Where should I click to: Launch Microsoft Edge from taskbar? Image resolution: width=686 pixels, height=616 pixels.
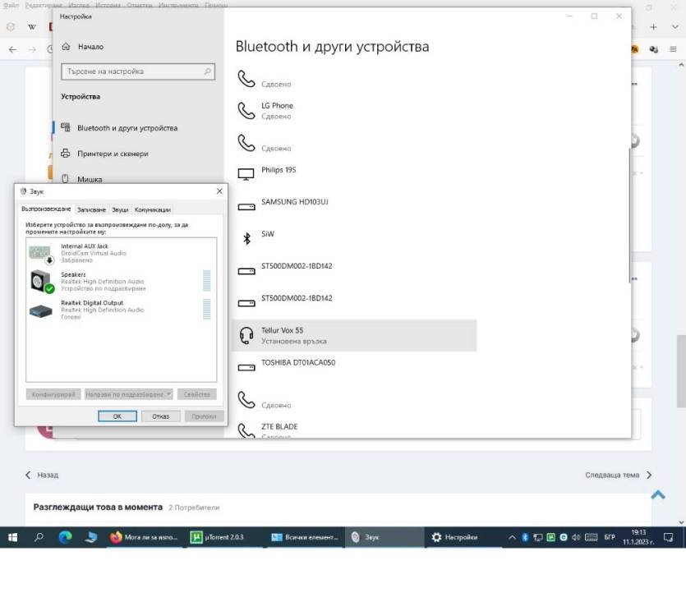(x=65, y=537)
